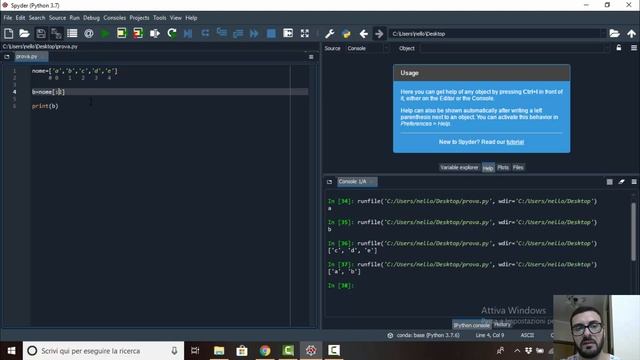Continue execution until next breakpoint
The image size is (640, 360).
(x=254, y=33)
